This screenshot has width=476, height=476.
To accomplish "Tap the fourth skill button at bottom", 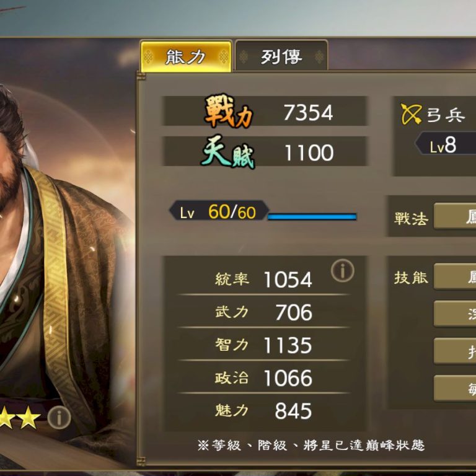I will click(x=455, y=389).
